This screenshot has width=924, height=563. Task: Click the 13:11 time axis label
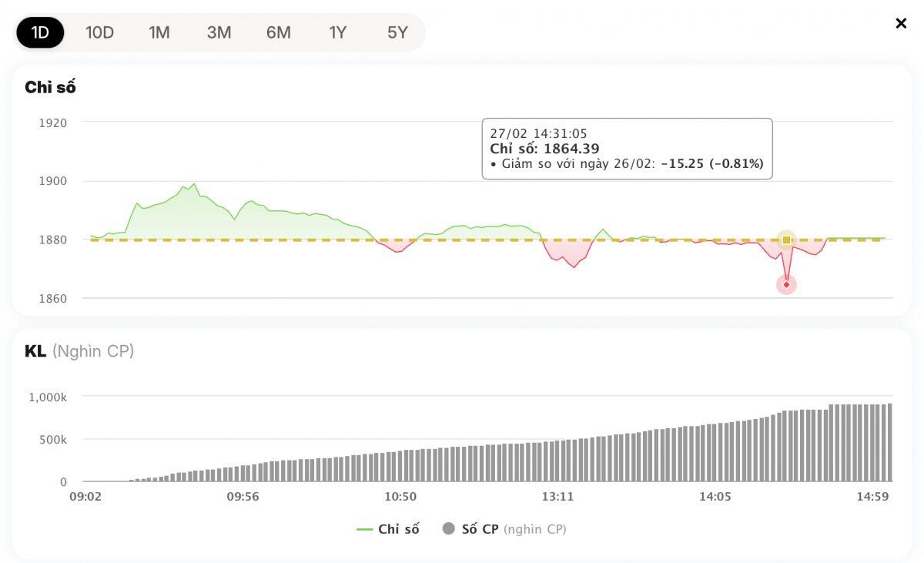(557, 497)
